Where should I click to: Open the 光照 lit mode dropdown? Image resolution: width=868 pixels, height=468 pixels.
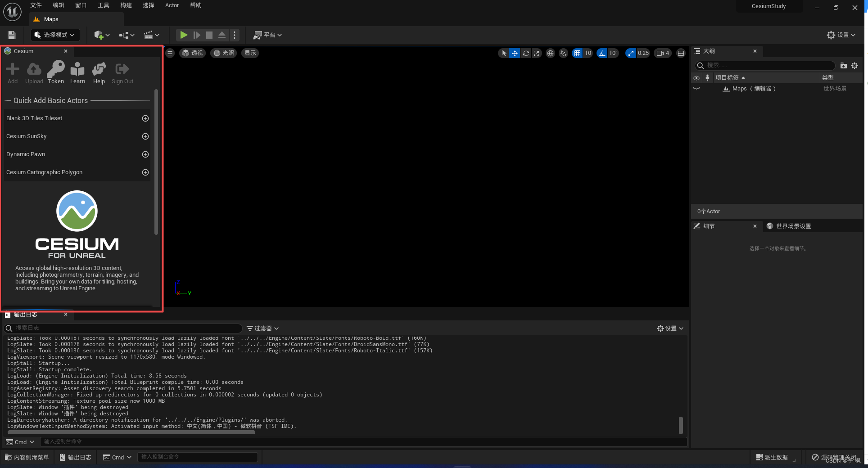(224, 53)
